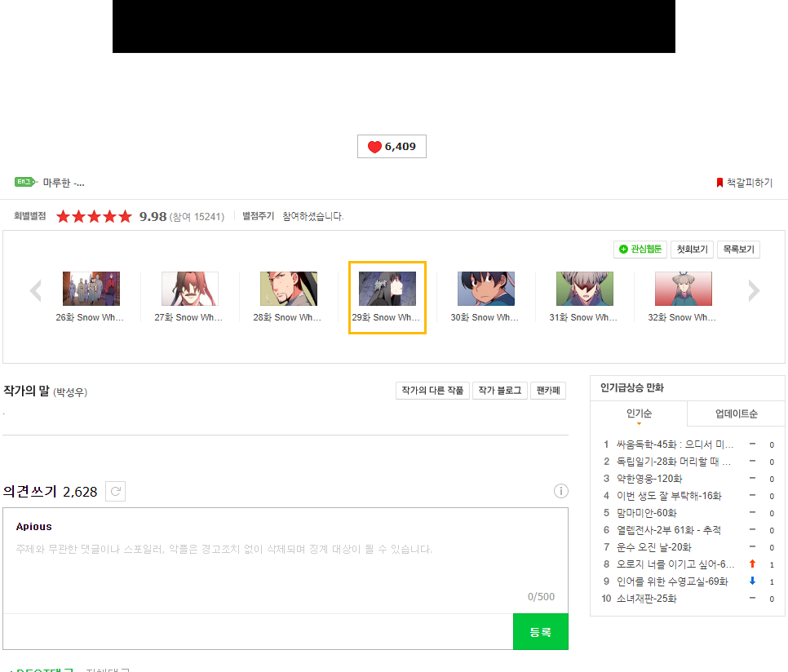Click 첫회보기 button
The width and height of the screenshot is (788, 672).
pyautogui.click(x=692, y=249)
